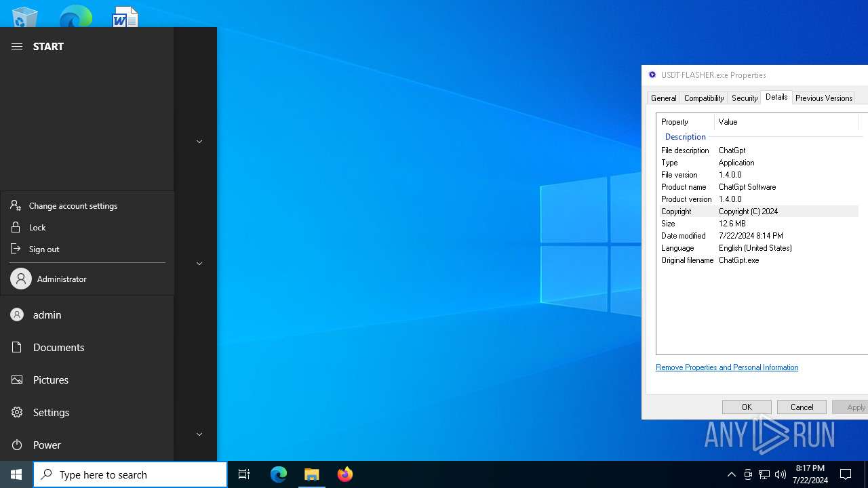
Task: Click the Word document desktop icon
Action: [125, 17]
